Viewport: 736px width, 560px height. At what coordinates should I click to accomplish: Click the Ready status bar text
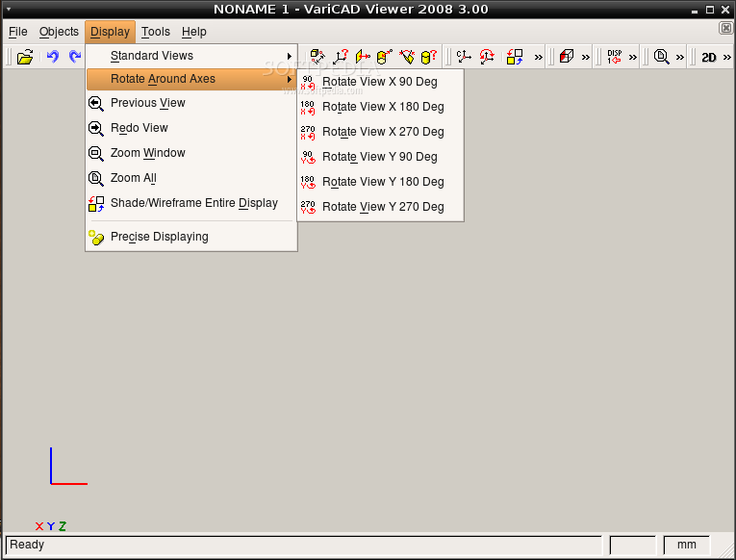point(27,545)
